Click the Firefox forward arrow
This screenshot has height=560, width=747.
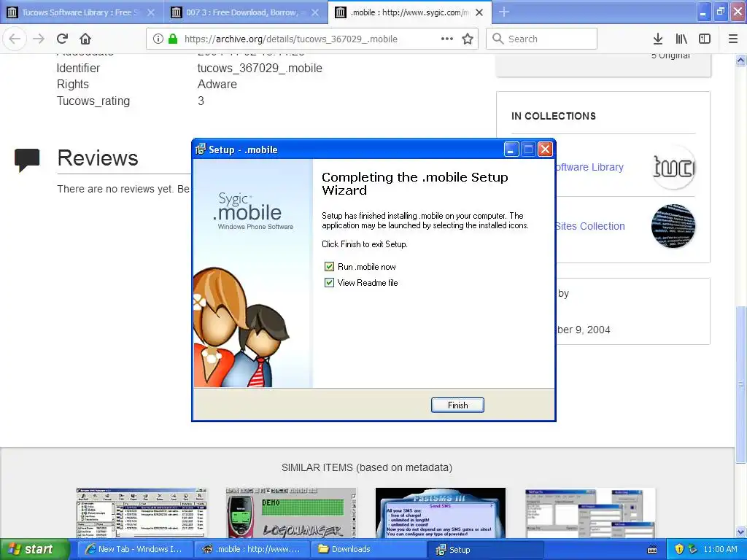pyautogui.click(x=39, y=39)
